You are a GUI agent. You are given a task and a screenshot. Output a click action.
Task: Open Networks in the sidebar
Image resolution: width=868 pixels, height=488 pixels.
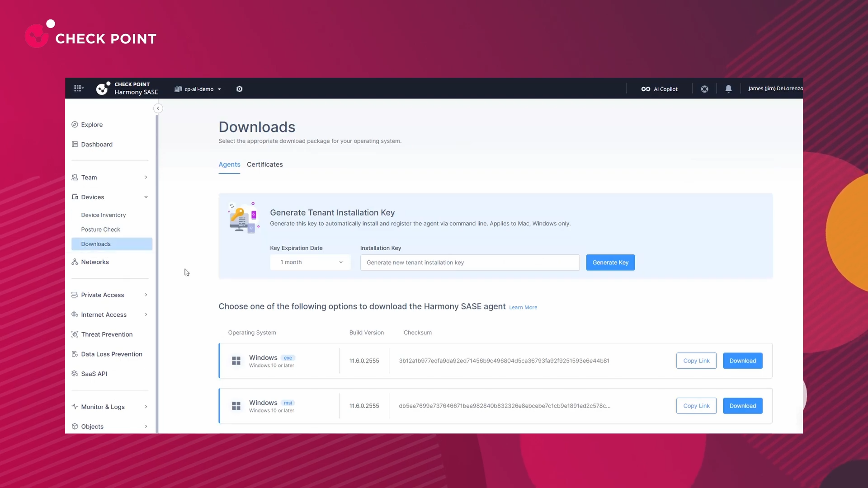click(x=95, y=262)
